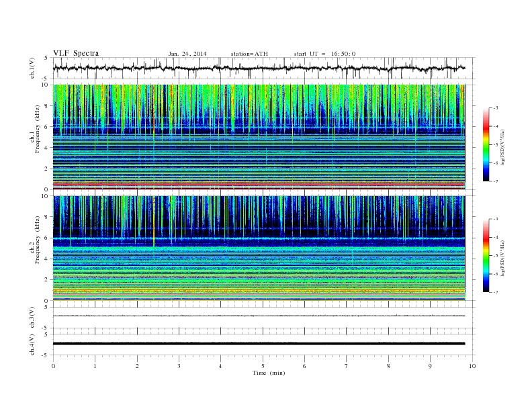
Task: Click time axis tick label "3"
Action: tap(179, 366)
